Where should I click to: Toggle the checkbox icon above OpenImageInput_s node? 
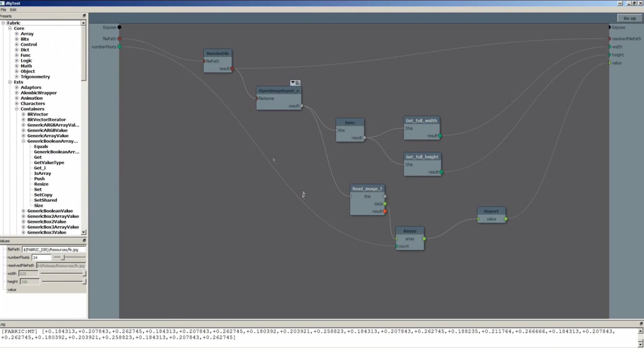[x=298, y=83]
